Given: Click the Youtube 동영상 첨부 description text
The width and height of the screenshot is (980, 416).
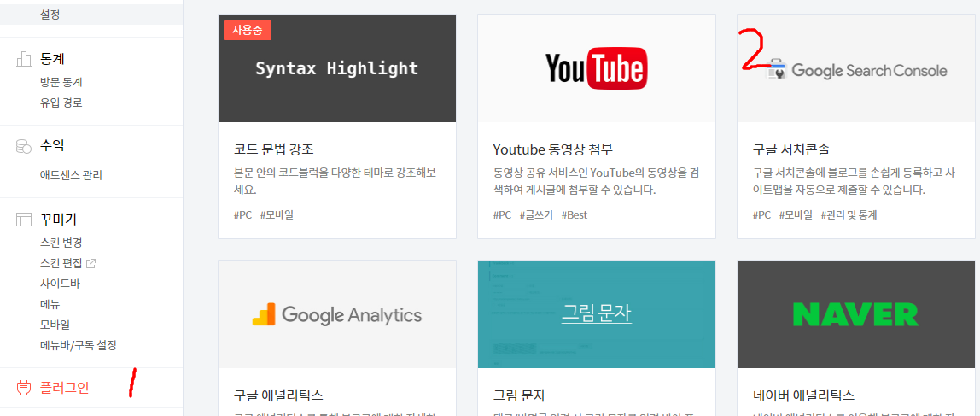Looking at the screenshot, I should [x=596, y=180].
